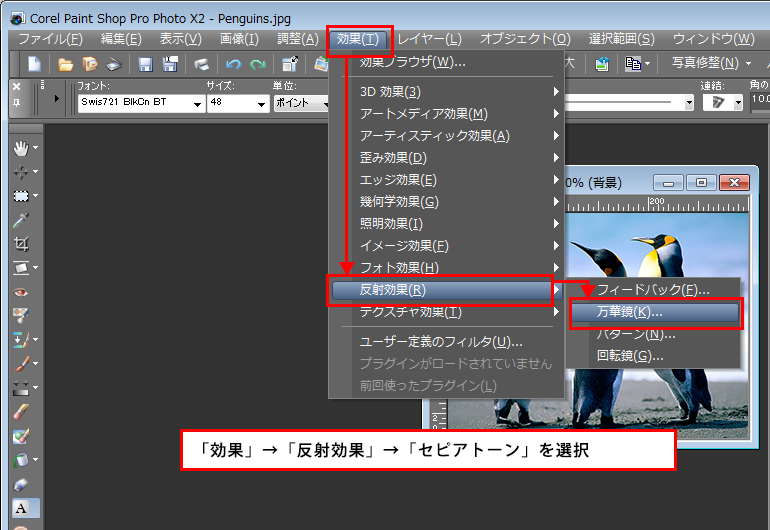Image resolution: width=770 pixels, height=530 pixels.
Task: Select the rectangular Selection tool
Action: coord(21,196)
